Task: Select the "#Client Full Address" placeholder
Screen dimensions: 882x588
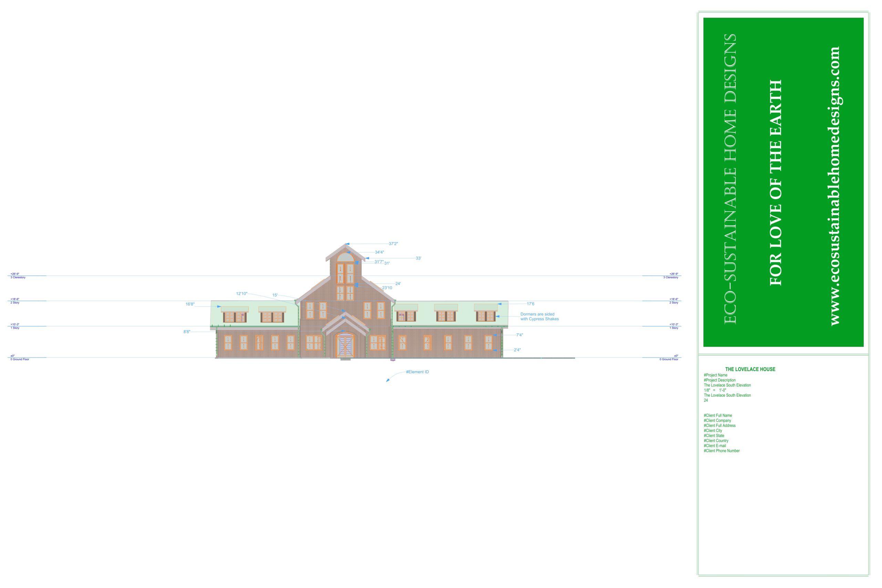Action: [720, 426]
